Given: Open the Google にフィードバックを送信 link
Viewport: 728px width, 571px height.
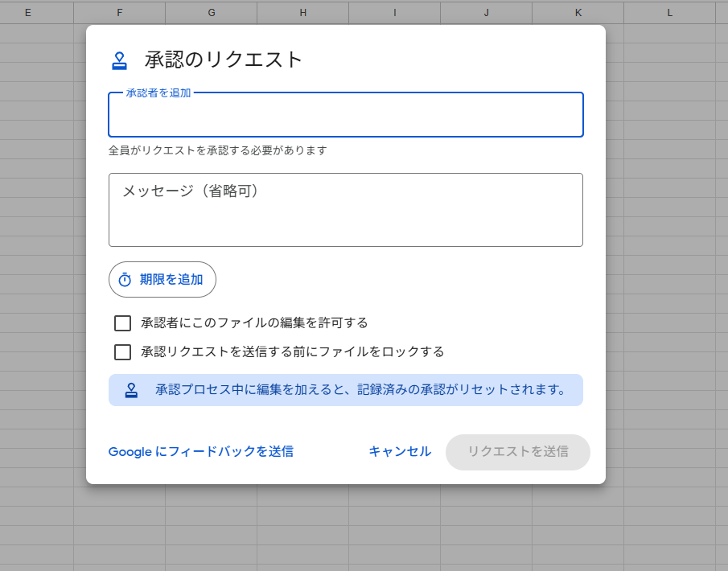Looking at the screenshot, I should [x=200, y=452].
